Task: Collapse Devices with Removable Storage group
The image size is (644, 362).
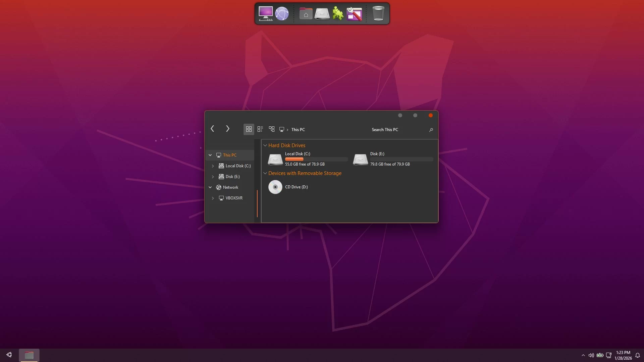Action: pos(265,173)
